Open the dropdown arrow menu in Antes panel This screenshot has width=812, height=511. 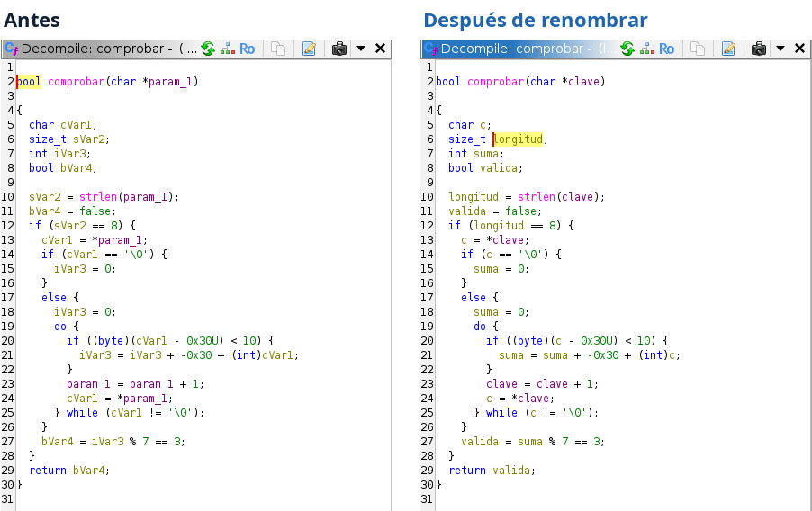(361, 49)
